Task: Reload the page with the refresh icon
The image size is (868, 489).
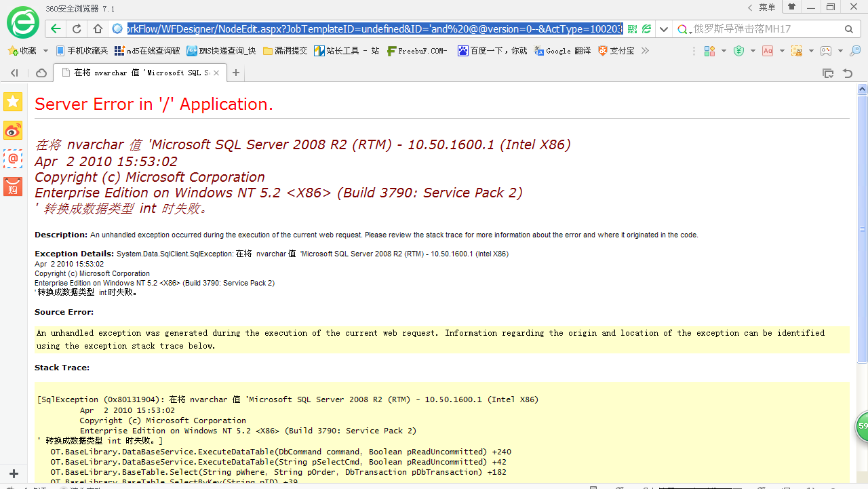Action: point(77,29)
